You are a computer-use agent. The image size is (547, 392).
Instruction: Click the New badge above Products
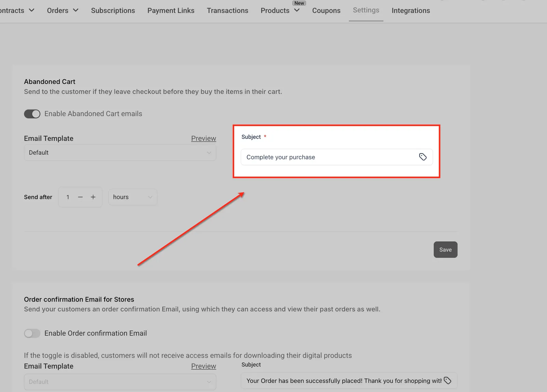pos(299,3)
